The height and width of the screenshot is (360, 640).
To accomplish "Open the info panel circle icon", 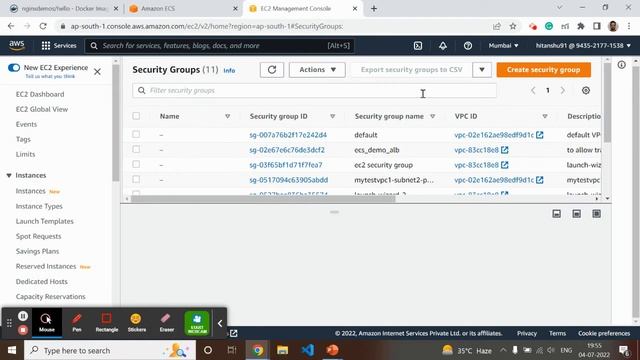I will [621, 65].
